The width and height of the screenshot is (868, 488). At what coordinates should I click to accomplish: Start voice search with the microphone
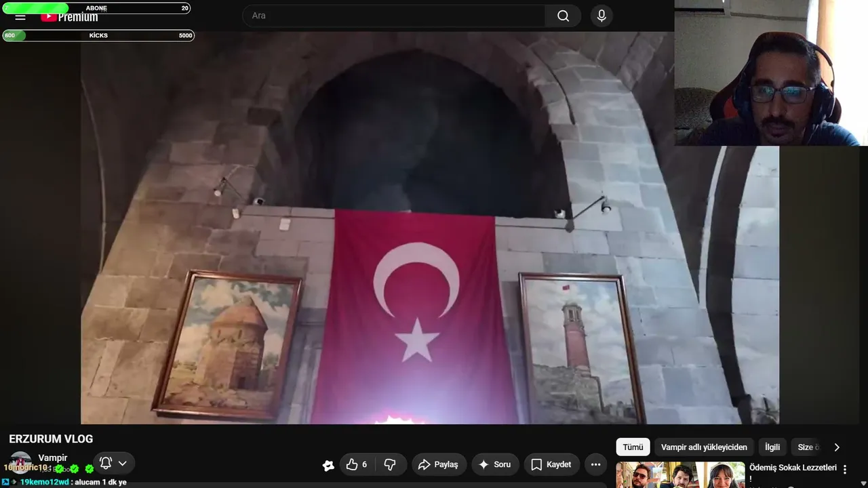[x=601, y=16]
